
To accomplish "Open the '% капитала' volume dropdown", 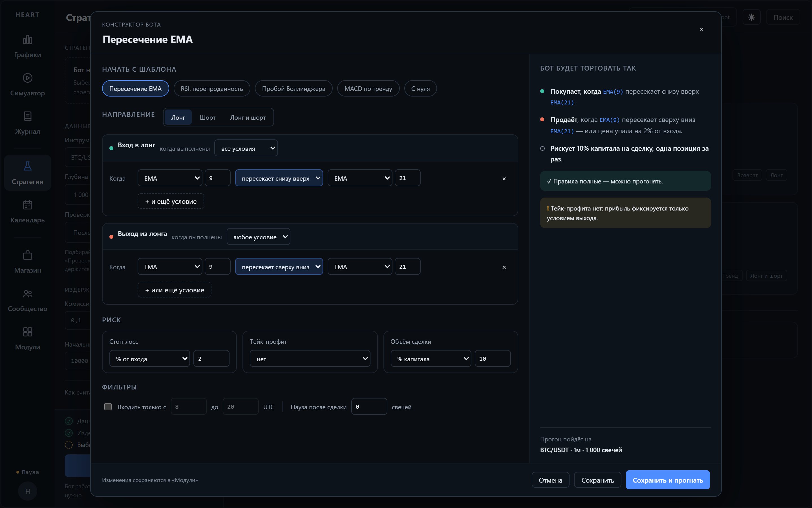I will tap(431, 359).
